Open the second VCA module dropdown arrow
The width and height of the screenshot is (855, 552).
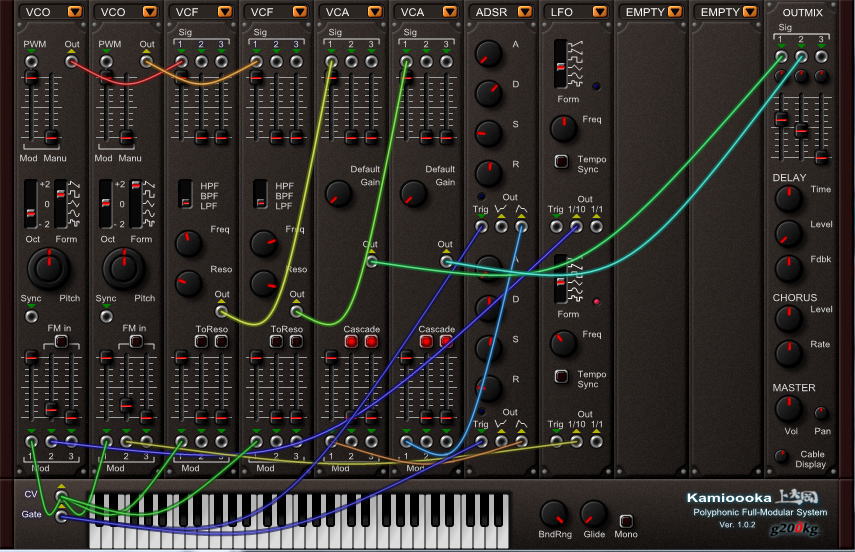pyautogui.click(x=450, y=11)
